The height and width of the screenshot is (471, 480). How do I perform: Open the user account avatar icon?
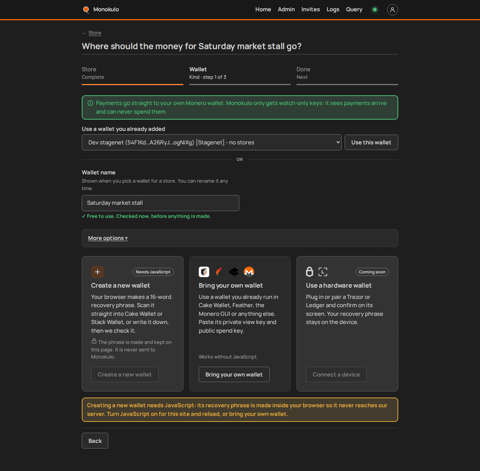click(392, 10)
